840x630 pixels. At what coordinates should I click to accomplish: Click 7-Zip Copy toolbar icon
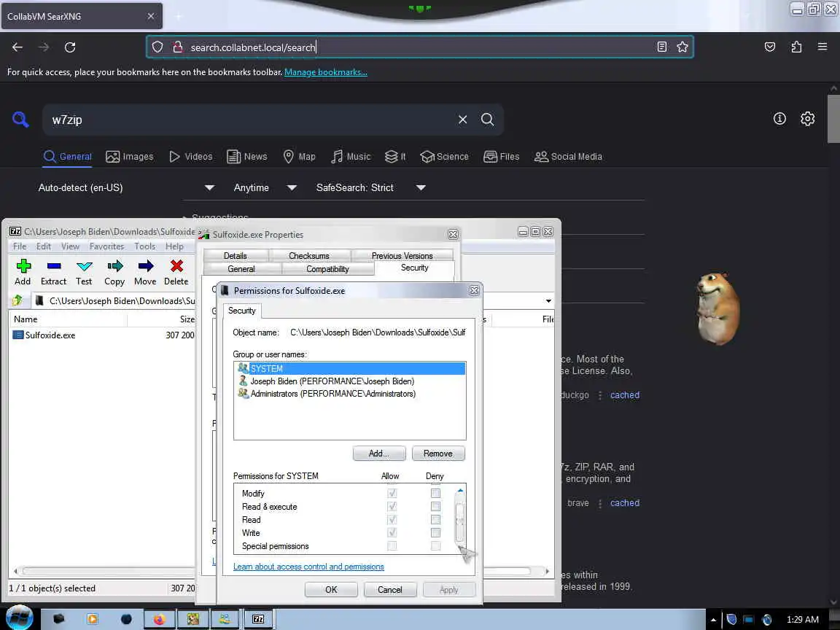[x=114, y=266]
